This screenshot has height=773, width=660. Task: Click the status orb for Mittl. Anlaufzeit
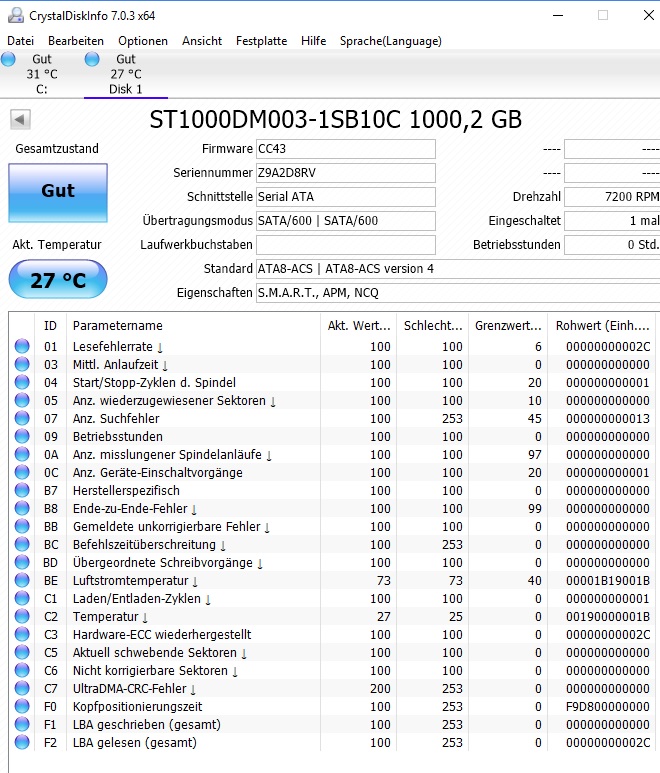[22, 364]
